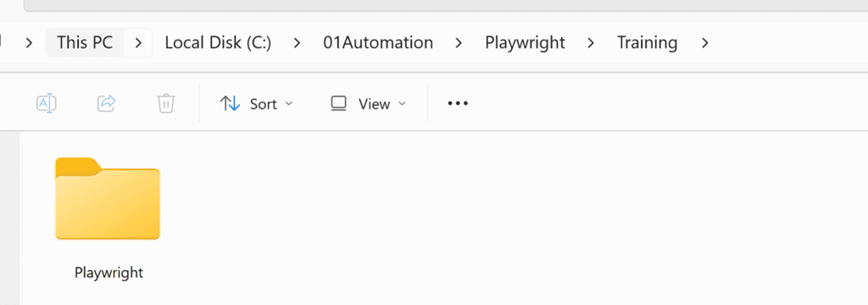Click Training breadcrumb in address bar
The height and width of the screenshot is (305, 868).
[x=647, y=42]
